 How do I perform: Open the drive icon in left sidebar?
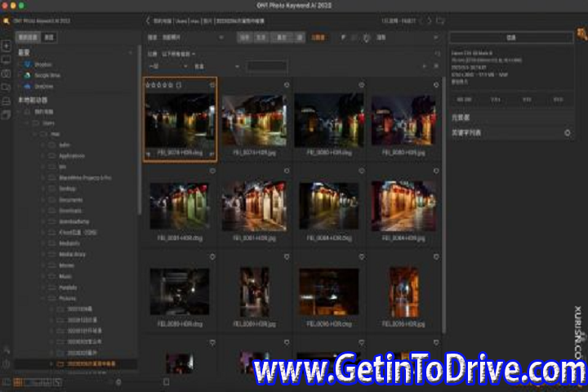[6, 101]
